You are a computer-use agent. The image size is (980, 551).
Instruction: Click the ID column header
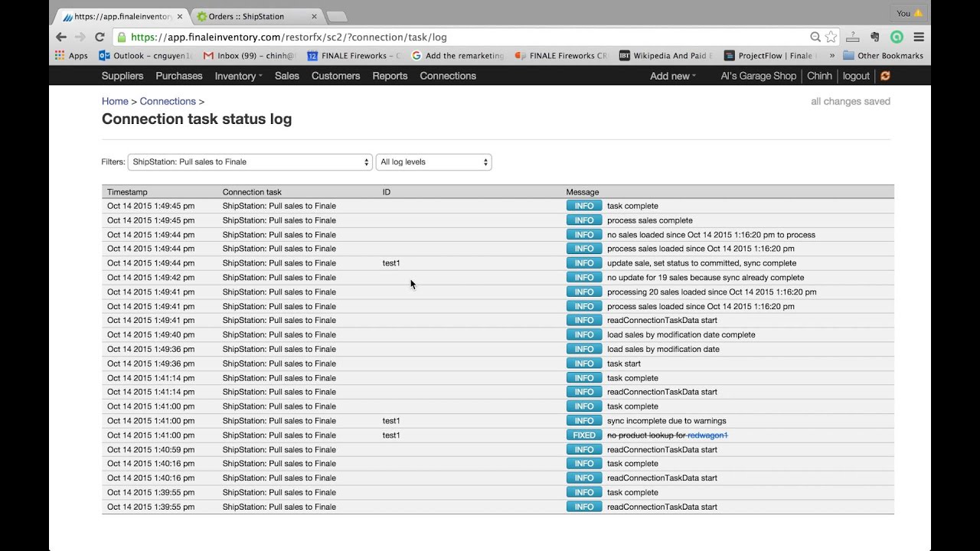[x=387, y=192]
